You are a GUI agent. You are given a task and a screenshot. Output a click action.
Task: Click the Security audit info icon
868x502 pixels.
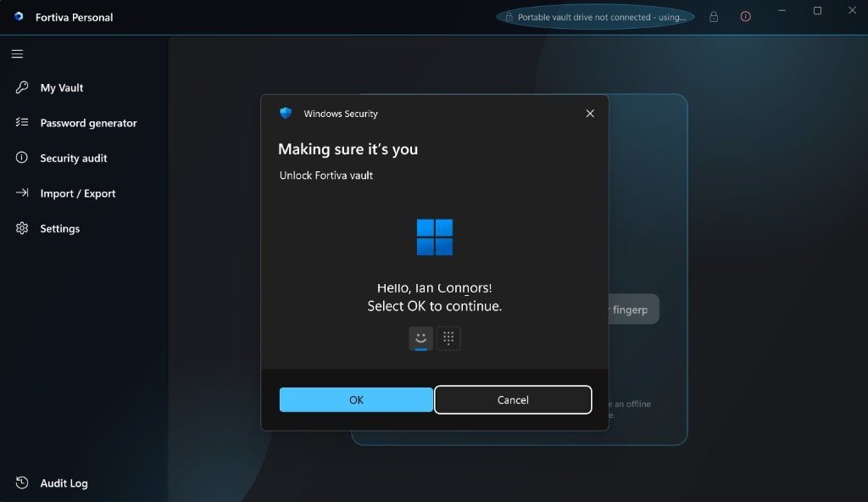pos(21,158)
